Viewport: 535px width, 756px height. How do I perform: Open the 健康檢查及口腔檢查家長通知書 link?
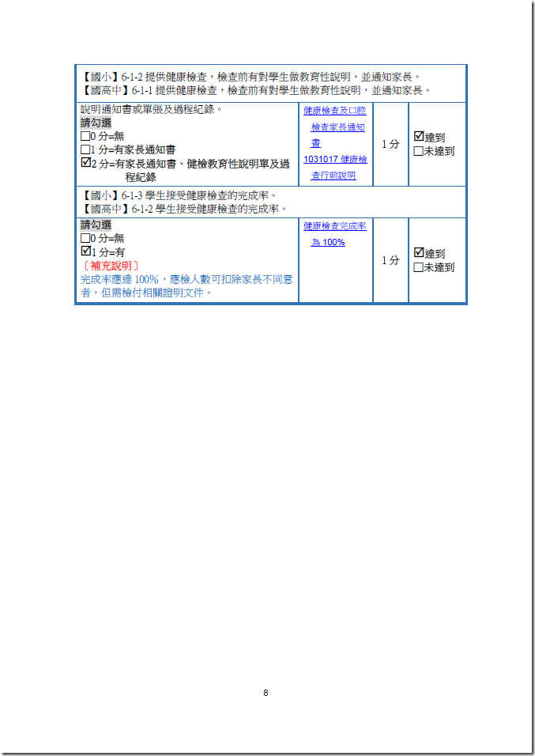point(335,127)
